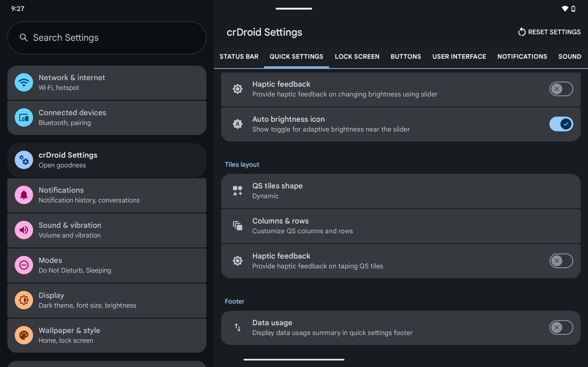Image resolution: width=588 pixels, height=367 pixels.
Task: Open the Modes do-not-disturb icon
Action: (x=24, y=265)
